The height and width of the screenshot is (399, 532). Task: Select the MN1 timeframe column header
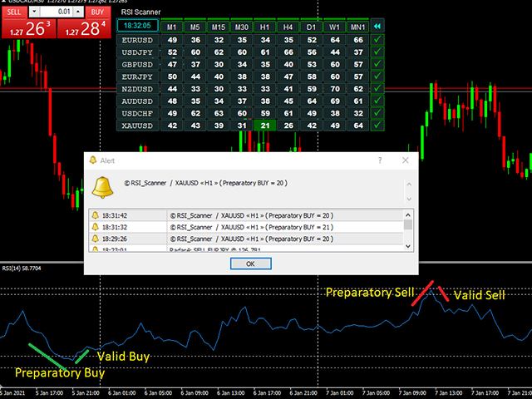(x=358, y=27)
